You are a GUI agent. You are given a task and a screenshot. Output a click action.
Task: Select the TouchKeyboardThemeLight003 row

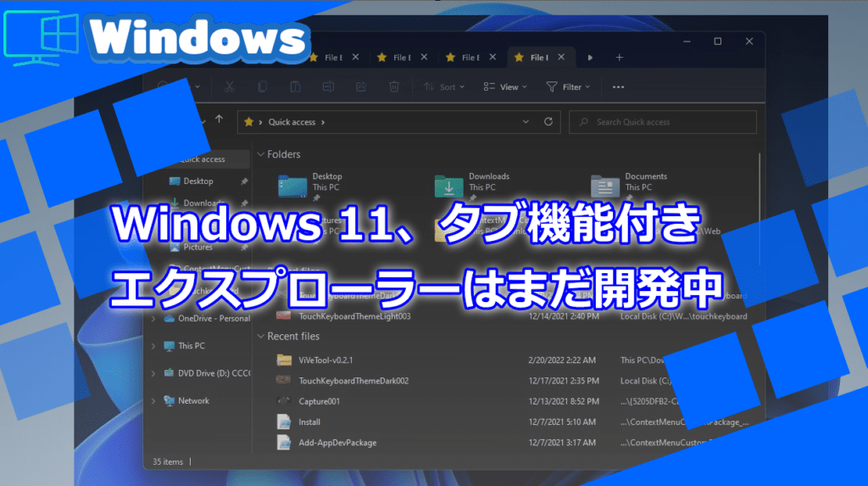[512, 316]
